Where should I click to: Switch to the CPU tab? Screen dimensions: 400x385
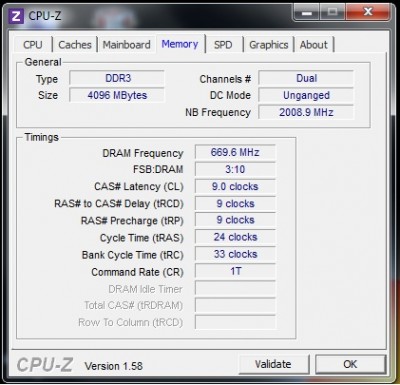click(x=33, y=45)
